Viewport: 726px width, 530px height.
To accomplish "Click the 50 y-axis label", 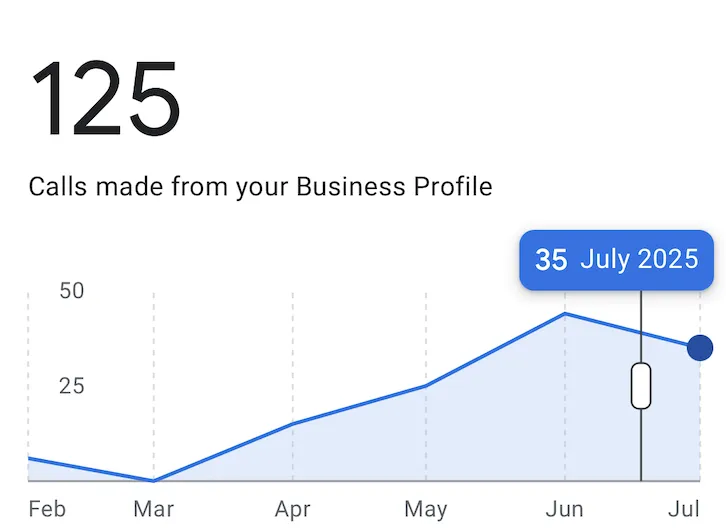I will coord(72,291).
